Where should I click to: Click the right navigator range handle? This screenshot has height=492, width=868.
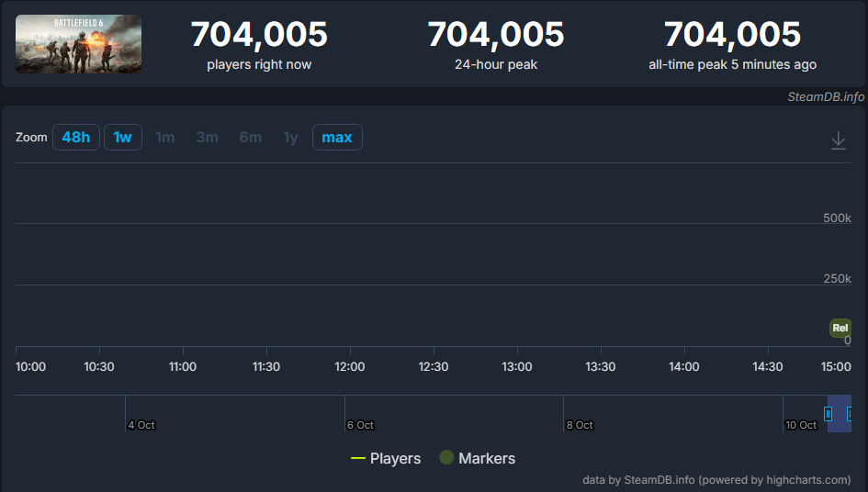click(x=850, y=414)
